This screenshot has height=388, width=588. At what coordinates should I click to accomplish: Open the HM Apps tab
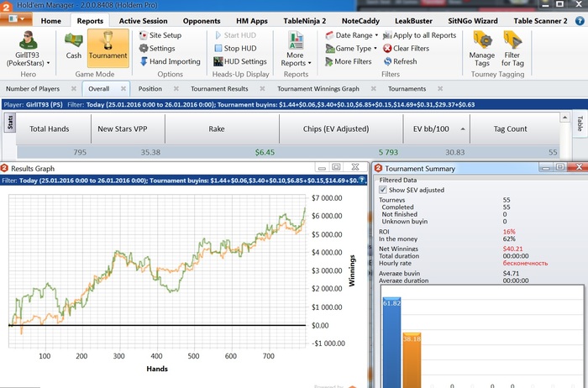click(x=252, y=21)
